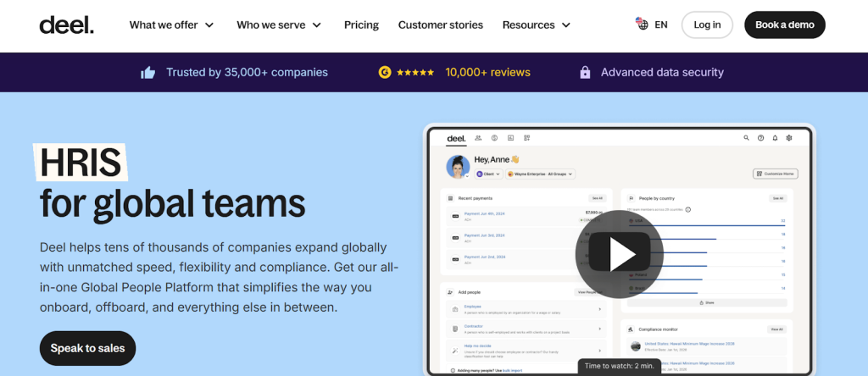The height and width of the screenshot is (376, 868).
Task: Click the padlock security icon
Action: pyautogui.click(x=584, y=73)
